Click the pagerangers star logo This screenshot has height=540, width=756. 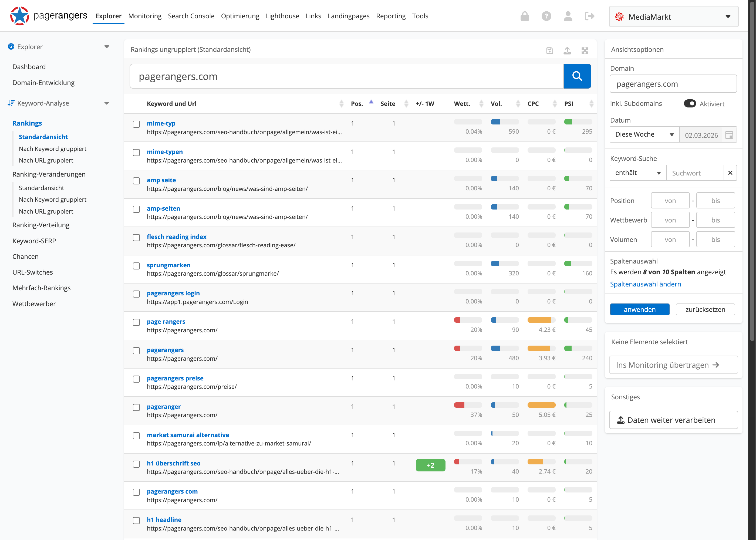pos(20,16)
